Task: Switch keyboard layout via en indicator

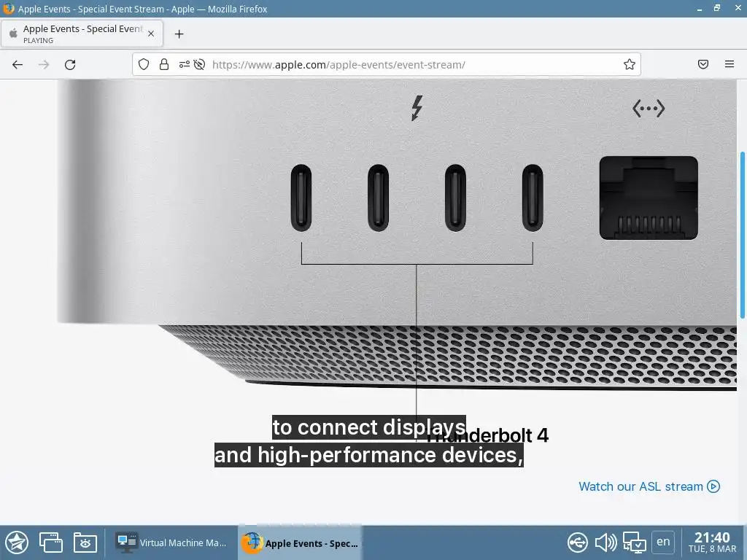Action: pyautogui.click(x=663, y=542)
